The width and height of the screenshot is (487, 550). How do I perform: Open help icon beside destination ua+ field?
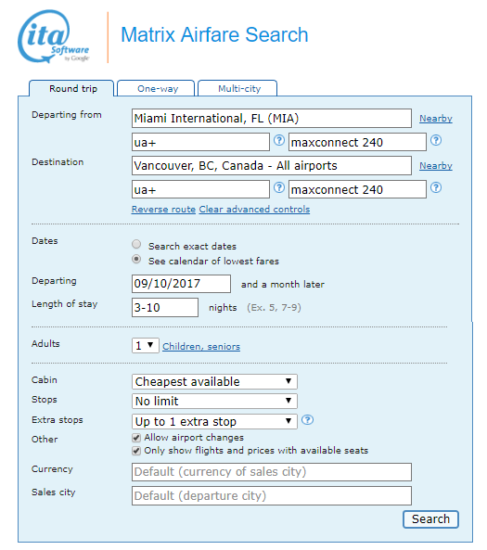click(x=279, y=188)
